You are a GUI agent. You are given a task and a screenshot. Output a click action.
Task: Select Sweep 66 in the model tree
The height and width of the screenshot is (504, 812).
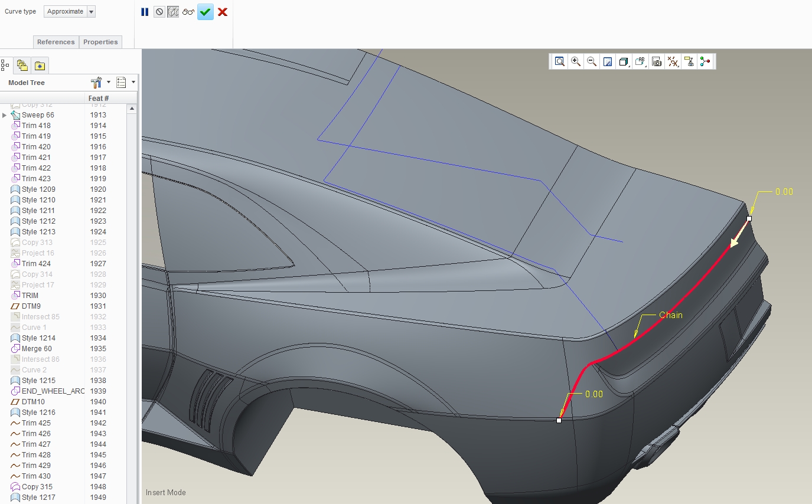(x=38, y=115)
